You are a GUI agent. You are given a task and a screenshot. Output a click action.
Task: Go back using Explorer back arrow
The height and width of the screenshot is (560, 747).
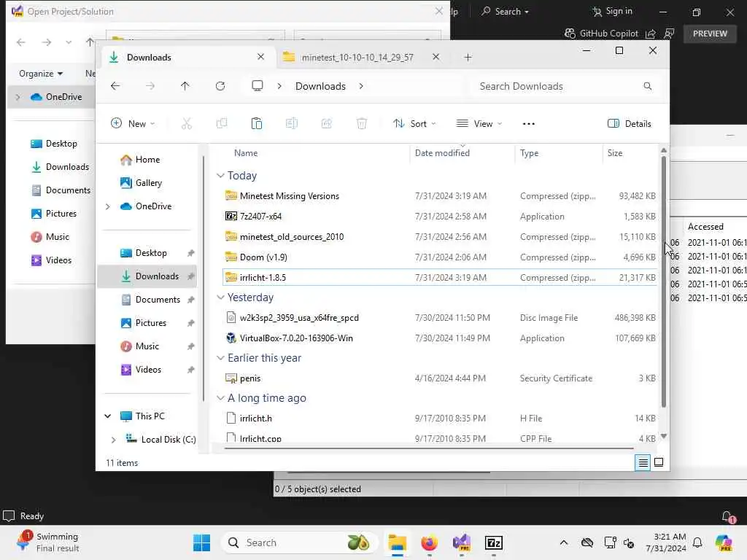tap(115, 86)
